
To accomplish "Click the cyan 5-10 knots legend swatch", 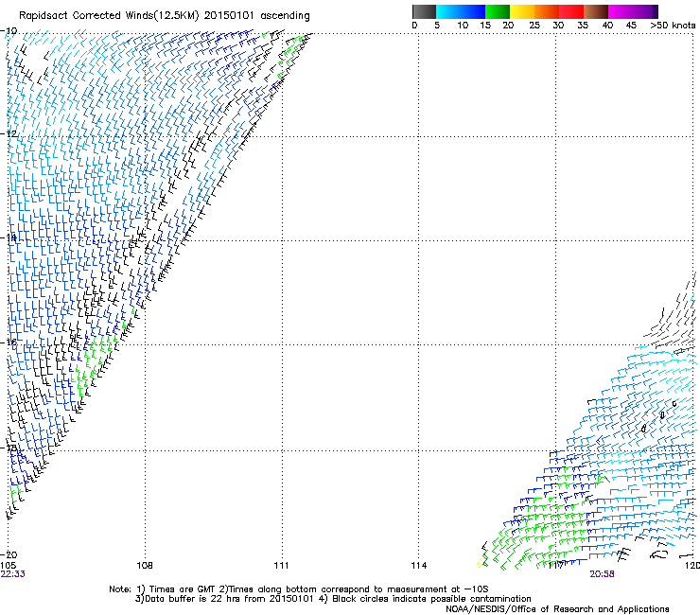I will pos(448,11).
